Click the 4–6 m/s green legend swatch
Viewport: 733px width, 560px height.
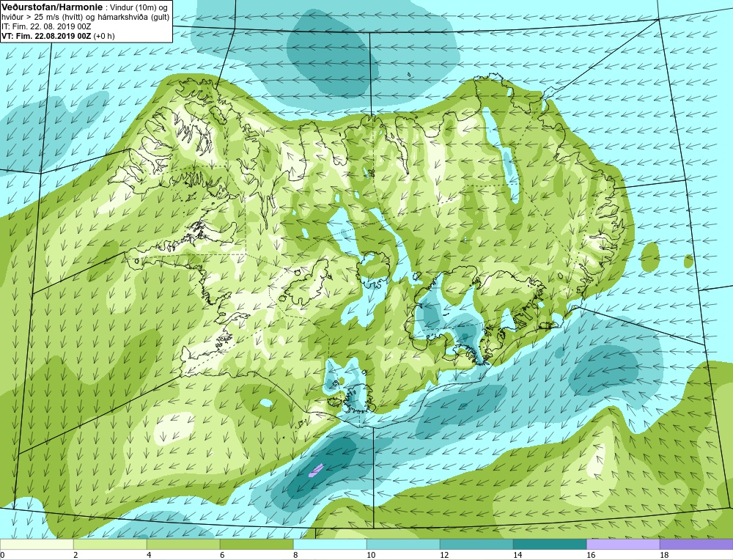(x=183, y=545)
